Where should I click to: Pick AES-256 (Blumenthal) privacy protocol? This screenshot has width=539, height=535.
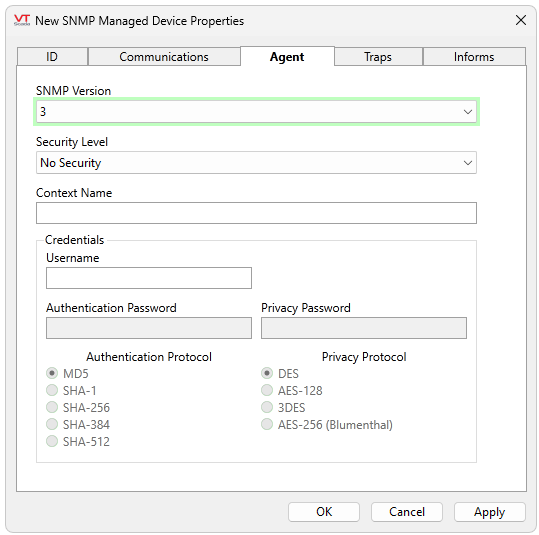tap(327, 425)
